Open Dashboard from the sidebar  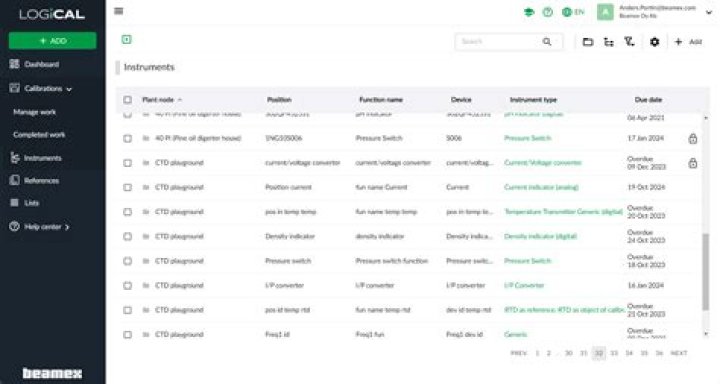tap(41, 64)
